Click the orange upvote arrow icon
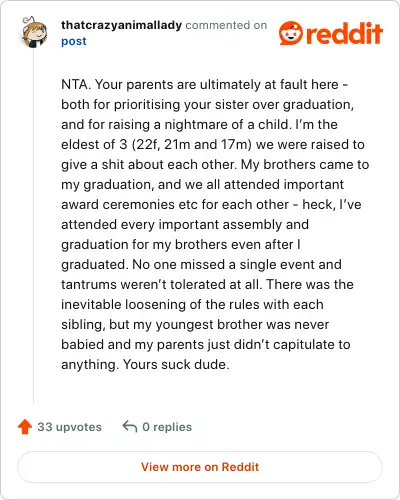This screenshot has height=500, width=400. pyautogui.click(x=25, y=427)
